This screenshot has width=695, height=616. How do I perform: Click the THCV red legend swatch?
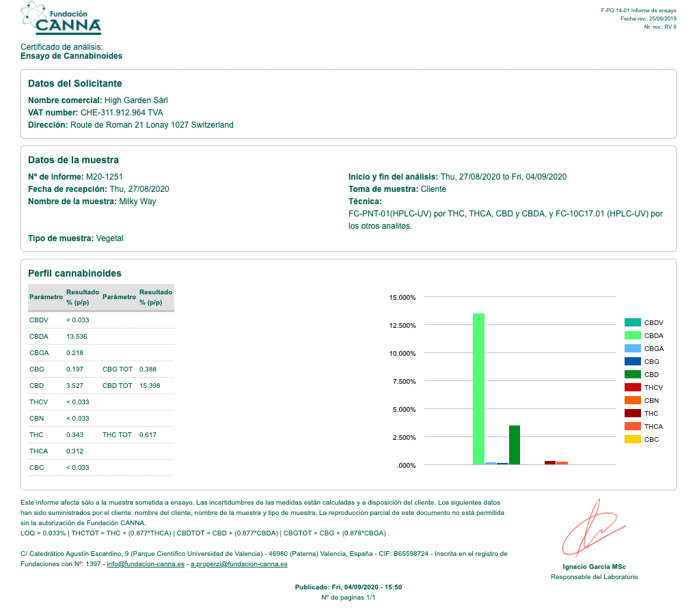pos(633,387)
